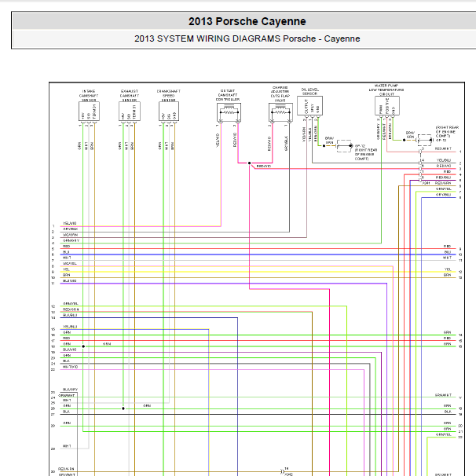Click the 'WATER PUMP LOW TEMPERATURE CIRCUIT' label
The height and width of the screenshot is (476, 476).
point(386,90)
